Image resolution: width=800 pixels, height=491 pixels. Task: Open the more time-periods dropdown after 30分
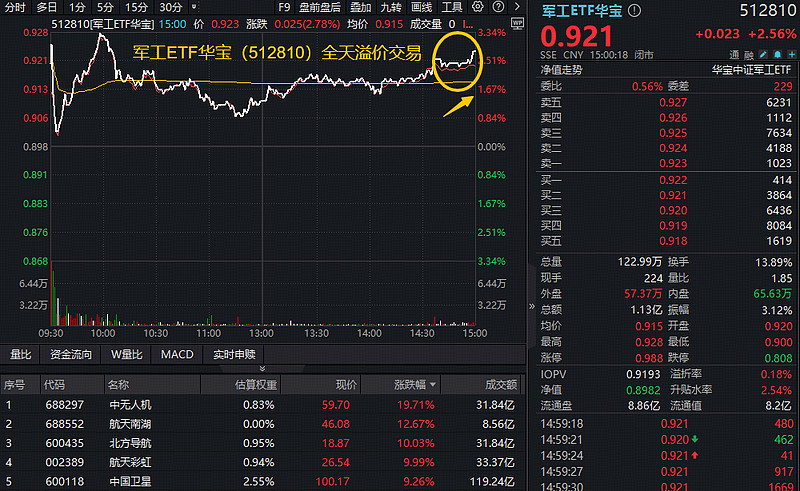[194, 7]
